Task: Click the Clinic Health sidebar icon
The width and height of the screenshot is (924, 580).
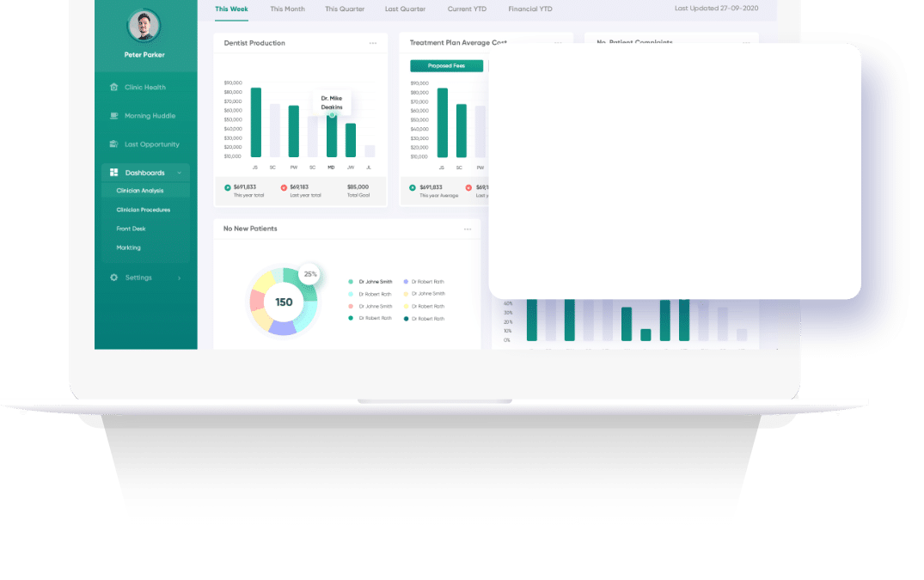Action: click(114, 88)
